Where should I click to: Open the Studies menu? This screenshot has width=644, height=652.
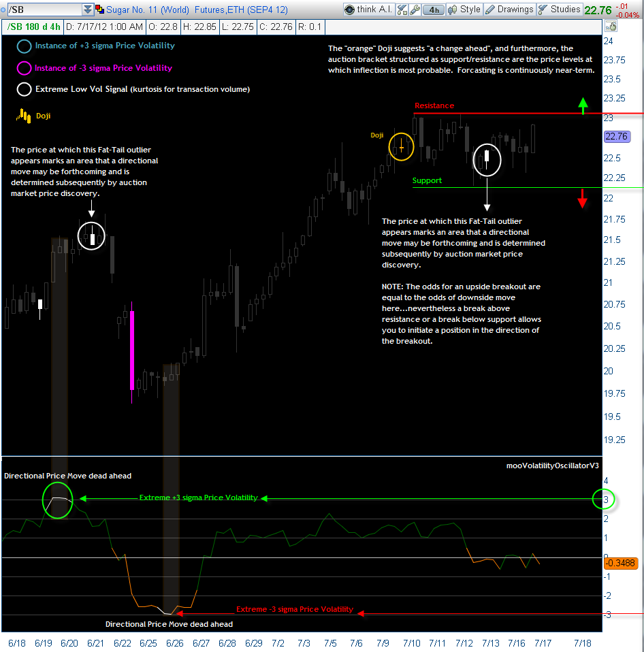[559, 10]
